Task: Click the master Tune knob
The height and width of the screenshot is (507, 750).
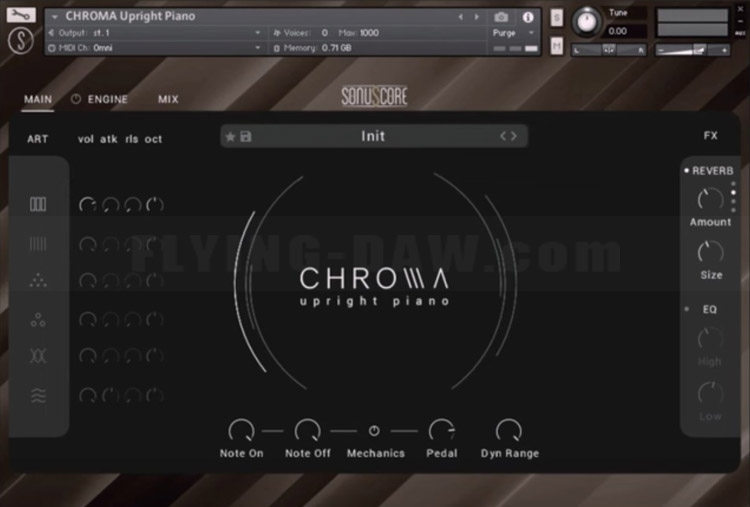Action: [587, 22]
